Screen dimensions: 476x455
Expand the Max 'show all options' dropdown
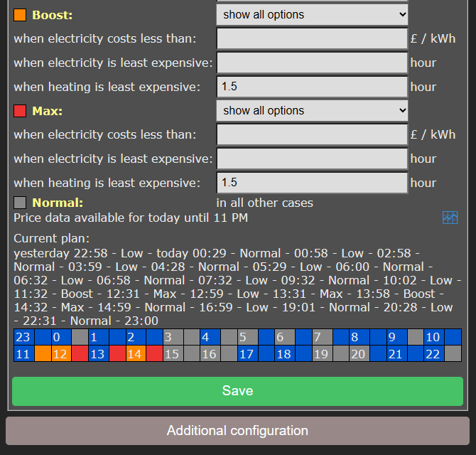312,110
